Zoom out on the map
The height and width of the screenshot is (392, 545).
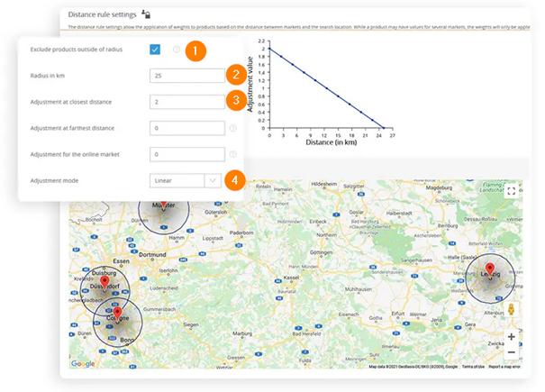511,352
